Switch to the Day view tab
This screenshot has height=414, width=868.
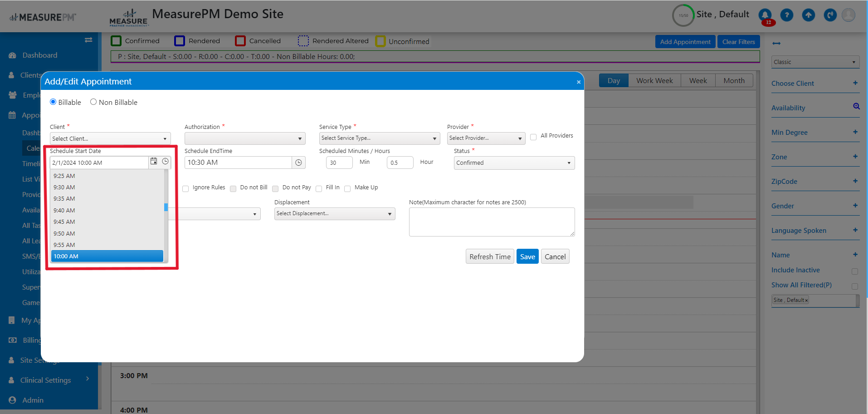click(x=614, y=80)
